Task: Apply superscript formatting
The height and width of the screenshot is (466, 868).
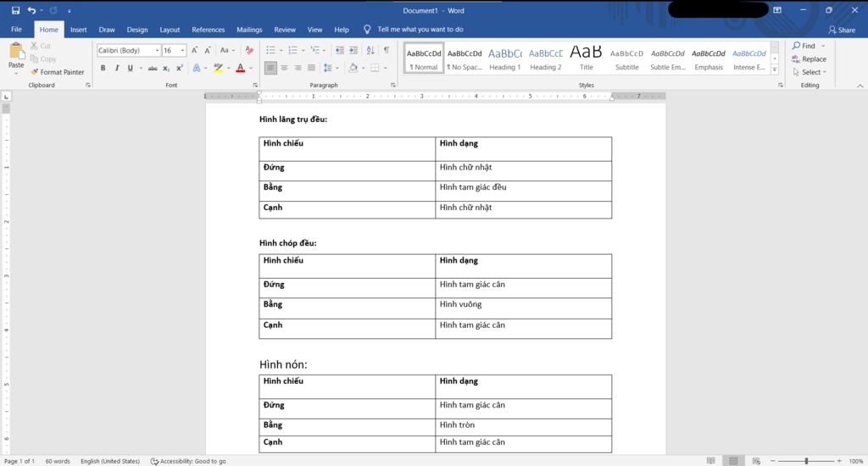Action: 180,68
